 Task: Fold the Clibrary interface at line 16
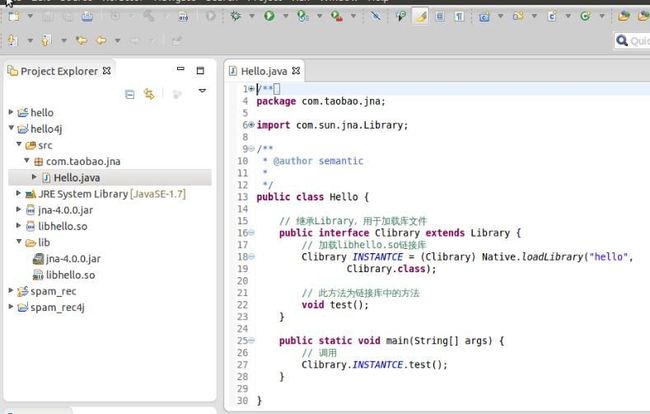coord(251,233)
